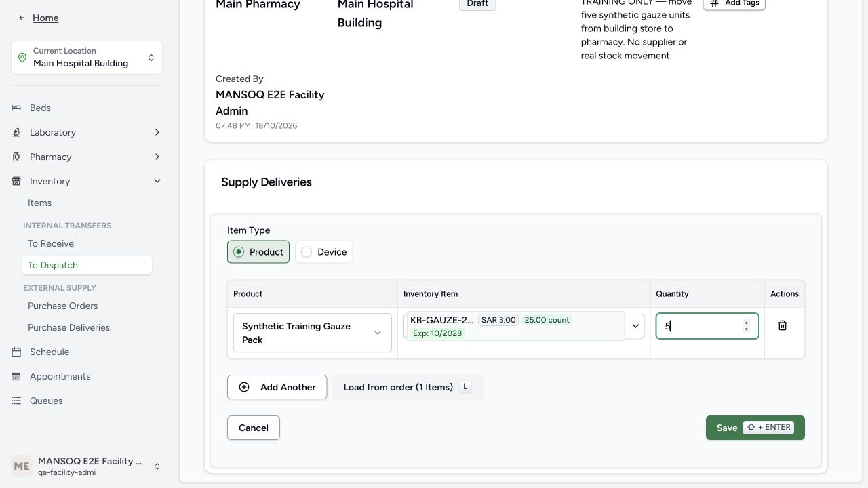Image resolution: width=868 pixels, height=488 pixels.
Task: Go to Items under Inventory
Action: pos(39,203)
